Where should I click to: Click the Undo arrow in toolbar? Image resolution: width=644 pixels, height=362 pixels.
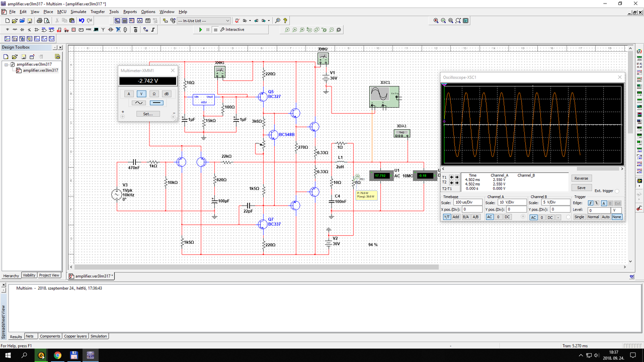point(82,21)
